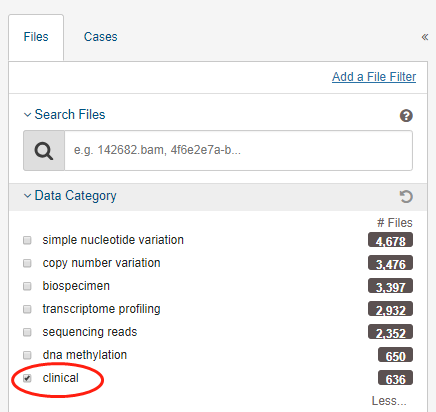The image size is (436, 412).
Task: Select the biospecimen category label
Action: coord(76,286)
